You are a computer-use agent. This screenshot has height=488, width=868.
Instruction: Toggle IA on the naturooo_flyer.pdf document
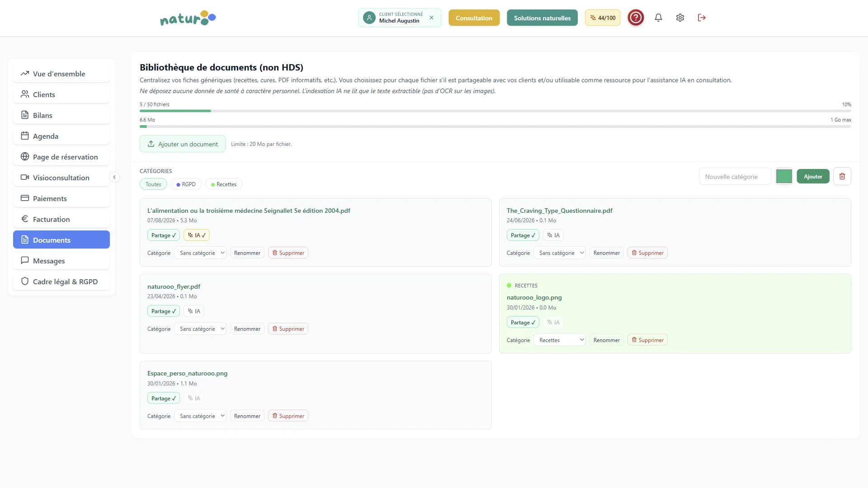point(194,311)
